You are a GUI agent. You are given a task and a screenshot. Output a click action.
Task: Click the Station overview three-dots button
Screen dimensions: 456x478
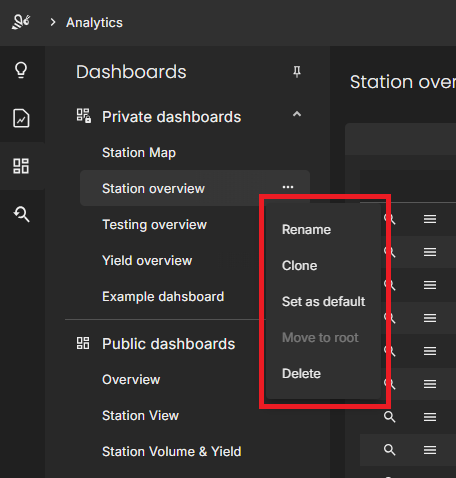tap(288, 187)
